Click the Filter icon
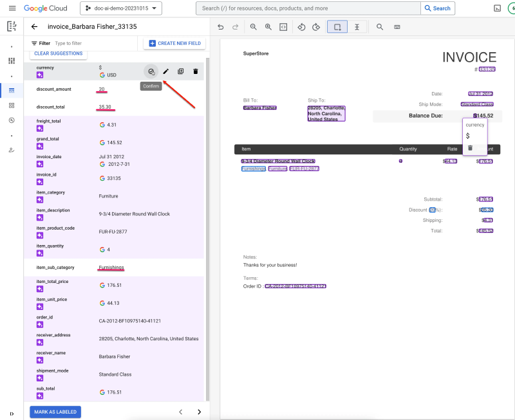Image resolution: width=515 pixels, height=420 pixels. (x=34, y=43)
